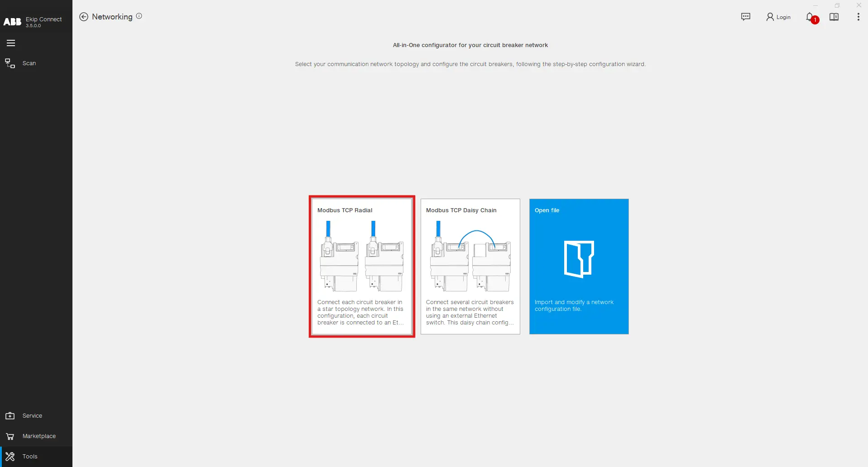The image size is (868, 467).
Task: Select the Modbus TCP Daisy Chain card
Action: 470,267
